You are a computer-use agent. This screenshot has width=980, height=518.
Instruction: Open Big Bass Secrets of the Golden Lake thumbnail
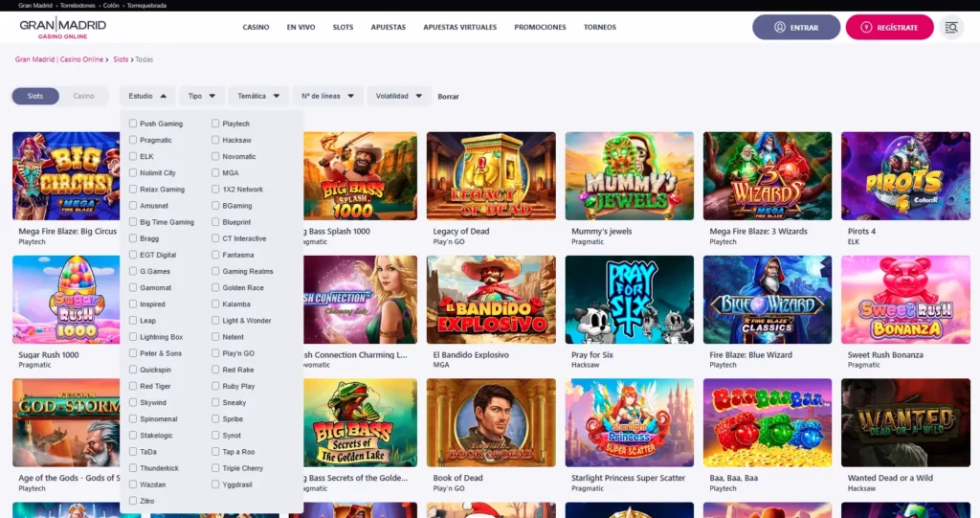point(360,422)
